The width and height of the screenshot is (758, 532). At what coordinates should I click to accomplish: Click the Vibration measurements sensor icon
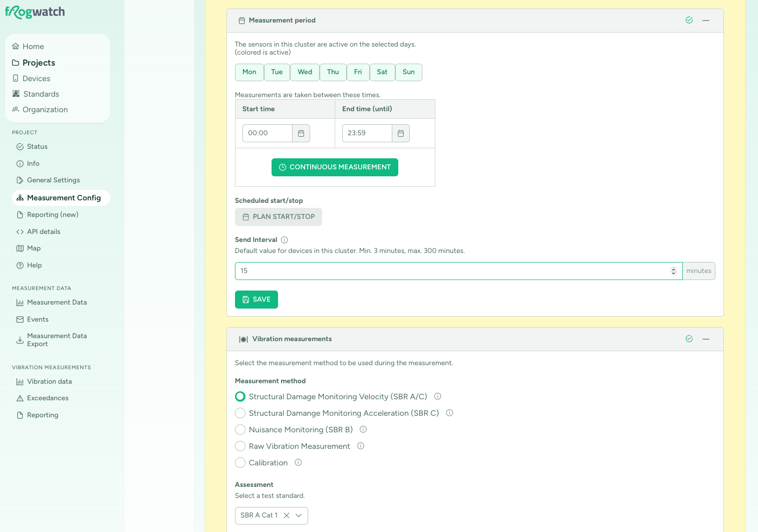pos(243,339)
